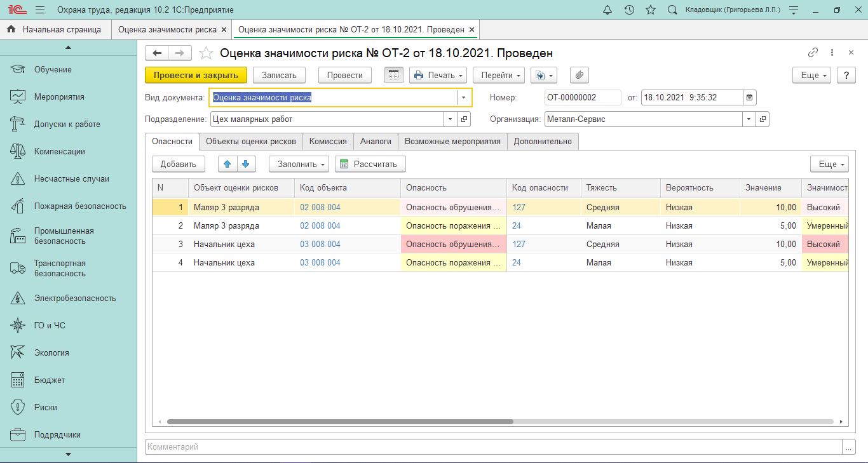
Task: Click the Home page house icon
Action: pos(11,29)
